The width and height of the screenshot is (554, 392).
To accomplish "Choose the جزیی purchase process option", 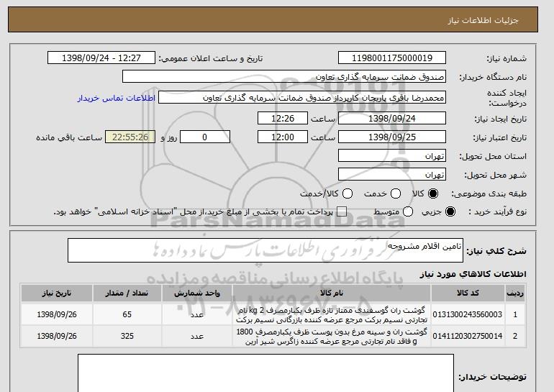I will point(450,212).
